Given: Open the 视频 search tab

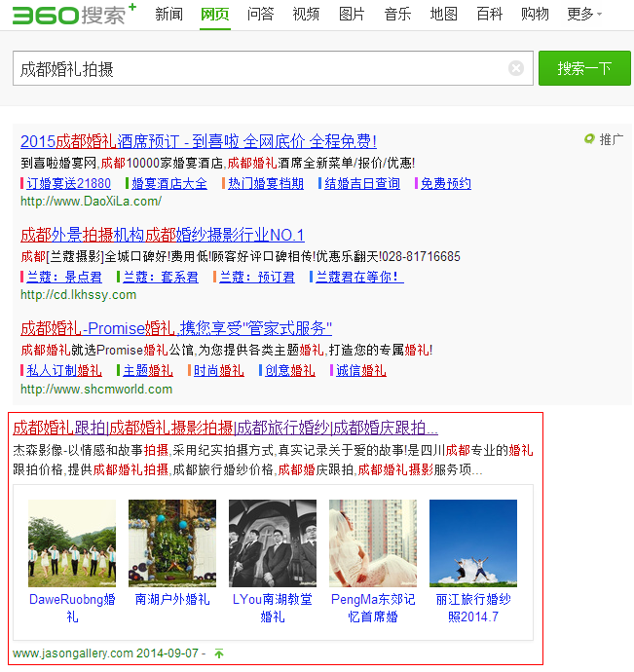Looking at the screenshot, I should coord(306,15).
